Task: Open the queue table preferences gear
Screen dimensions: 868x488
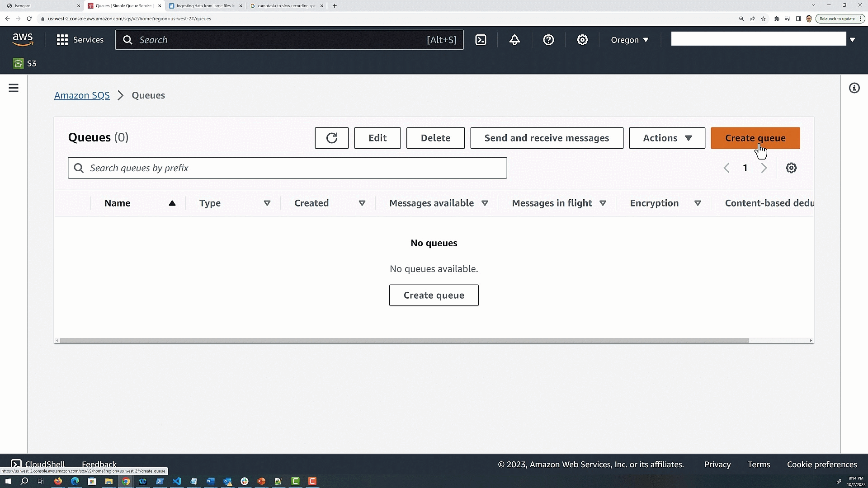Action: pyautogui.click(x=791, y=168)
